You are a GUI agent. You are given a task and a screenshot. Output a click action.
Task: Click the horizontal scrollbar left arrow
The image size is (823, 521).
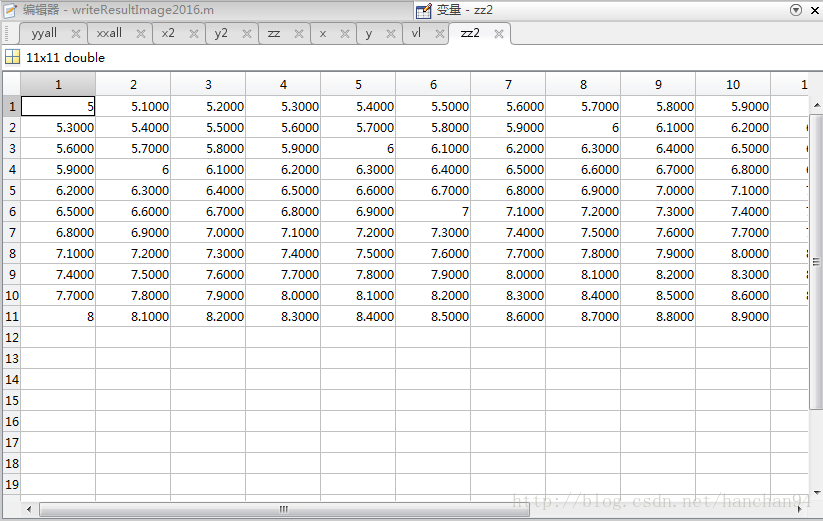[x=29, y=509]
